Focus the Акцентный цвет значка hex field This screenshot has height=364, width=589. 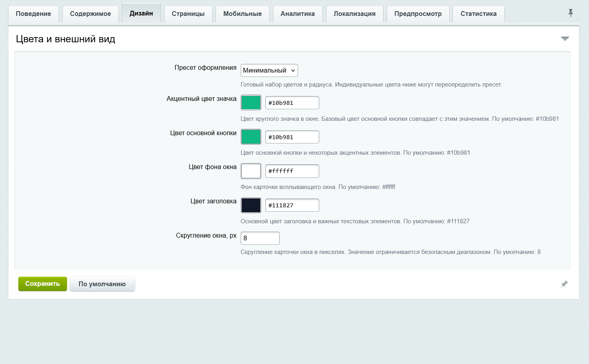pyautogui.click(x=292, y=102)
